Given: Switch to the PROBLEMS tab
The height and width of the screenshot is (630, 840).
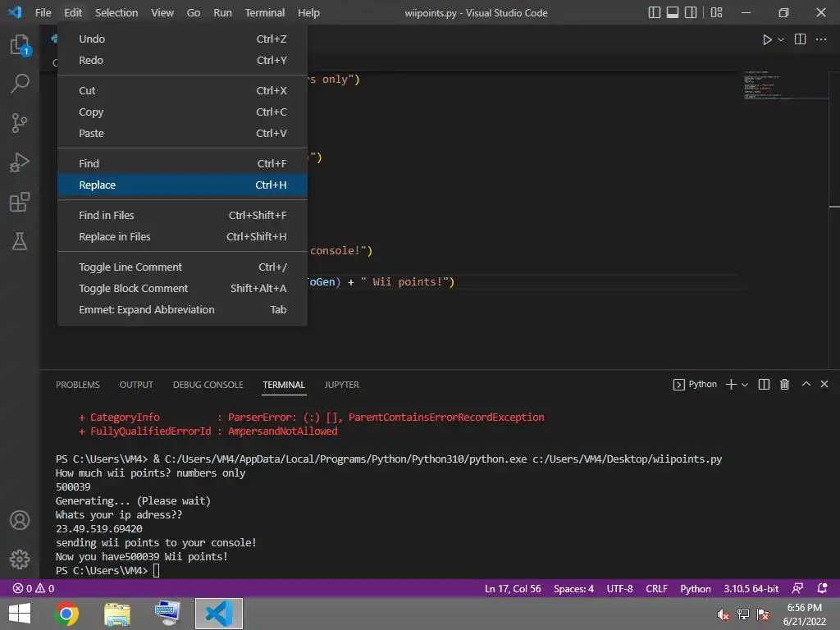Looking at the screenshot, I should point(78,385).
